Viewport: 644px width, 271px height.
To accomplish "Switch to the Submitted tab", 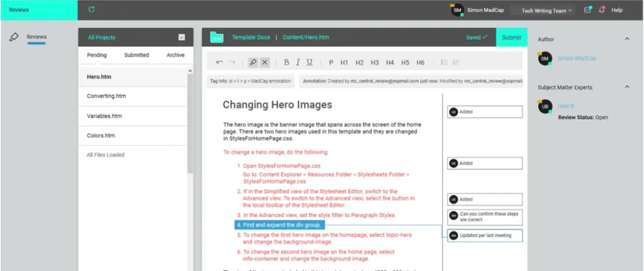I will (136, 55).
